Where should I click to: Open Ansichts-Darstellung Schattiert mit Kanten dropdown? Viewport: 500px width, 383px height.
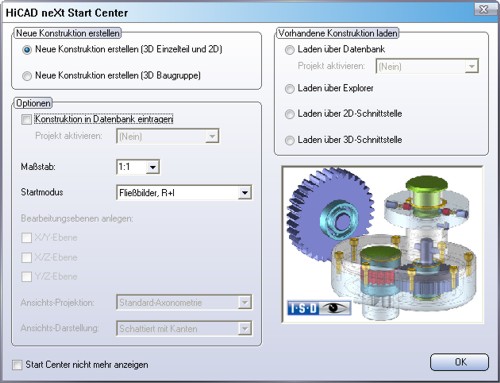[x=184, y=329]
